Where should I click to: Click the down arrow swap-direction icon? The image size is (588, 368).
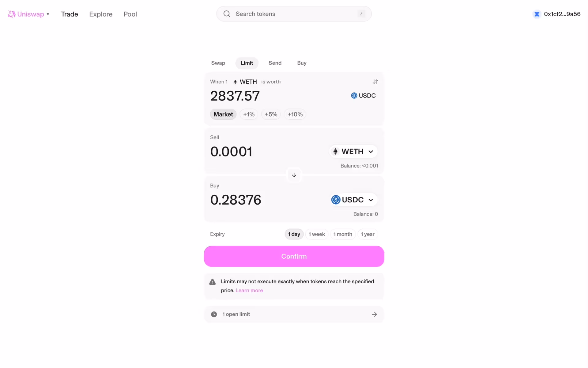[294, 175]
